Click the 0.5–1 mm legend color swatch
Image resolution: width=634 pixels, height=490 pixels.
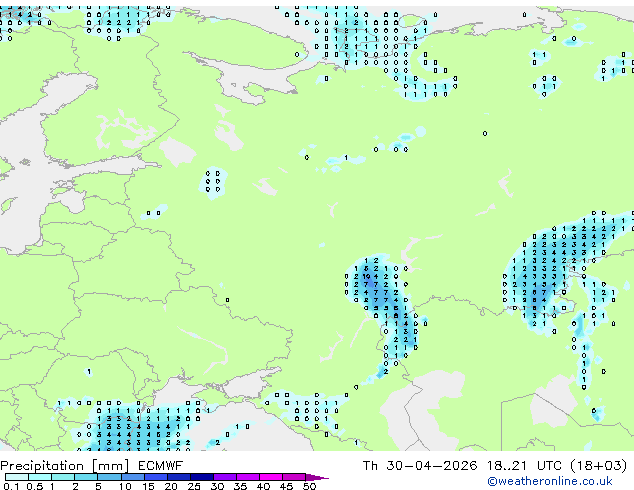[x=40, y=477]
